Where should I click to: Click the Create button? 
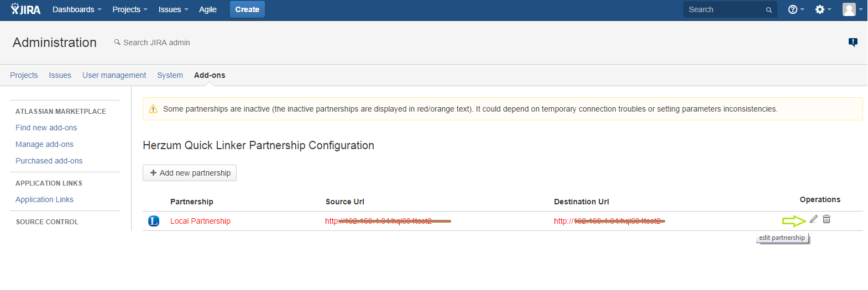[x=247, y=9]
